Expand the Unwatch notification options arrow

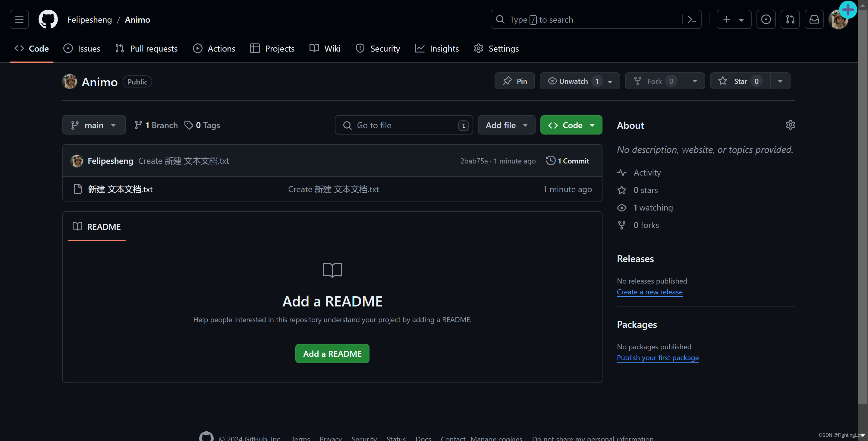(x=610, y=81)
